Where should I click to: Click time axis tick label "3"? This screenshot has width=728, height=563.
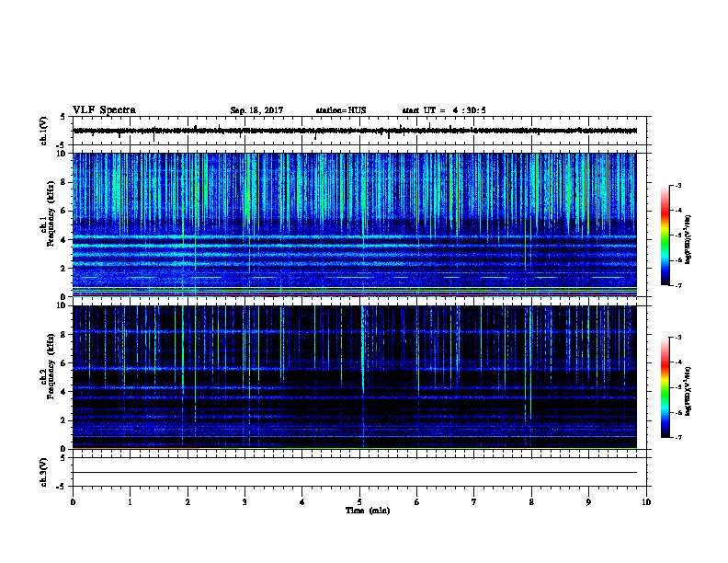(245, 502)
